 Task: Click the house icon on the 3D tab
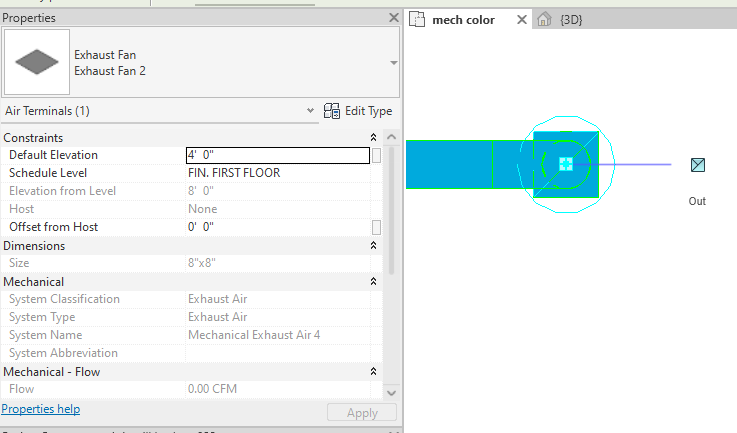pyautogui.click(x=544, y=19)
